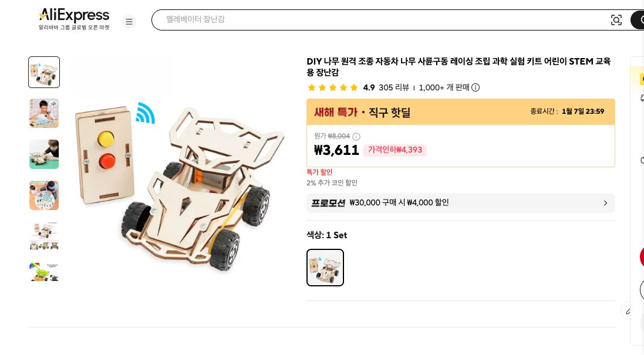Select fourth thumbnail showing kit parts
The height and width of the screenshot is (355, 644).
pos(44,195)
